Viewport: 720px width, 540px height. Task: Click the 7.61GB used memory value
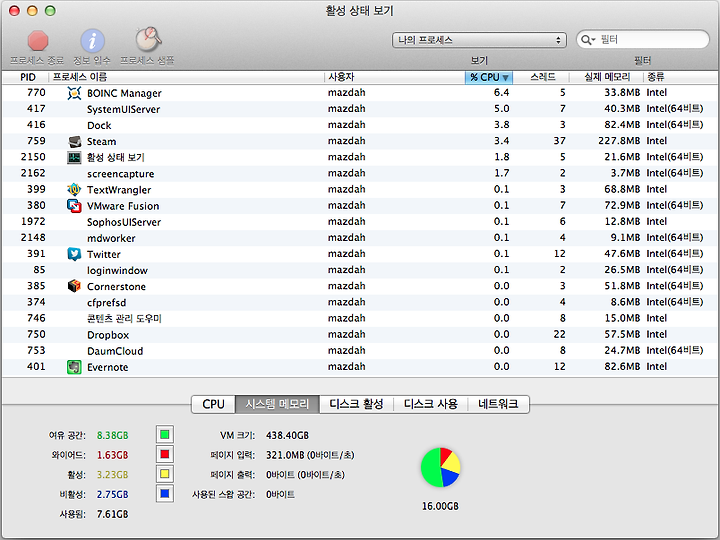coord(112,514)
